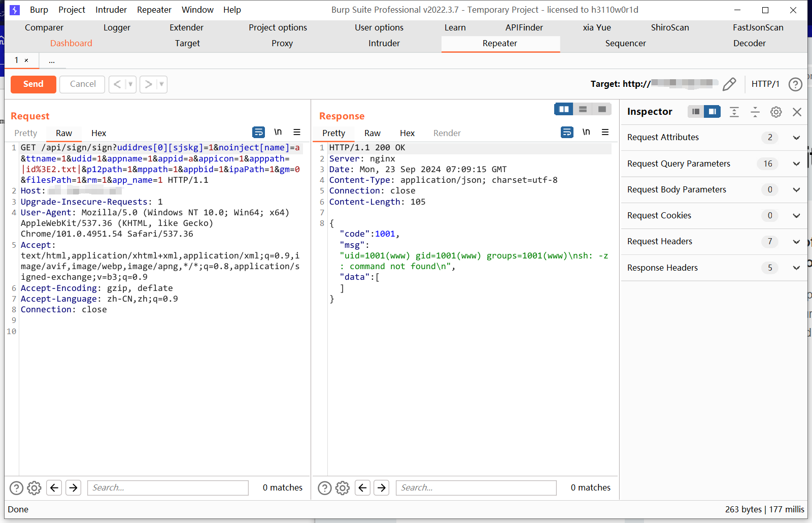This screenshot has width=812, height=523.
Task: Open the Help menu
Action: pyautogui.click(x=232, y=10)
